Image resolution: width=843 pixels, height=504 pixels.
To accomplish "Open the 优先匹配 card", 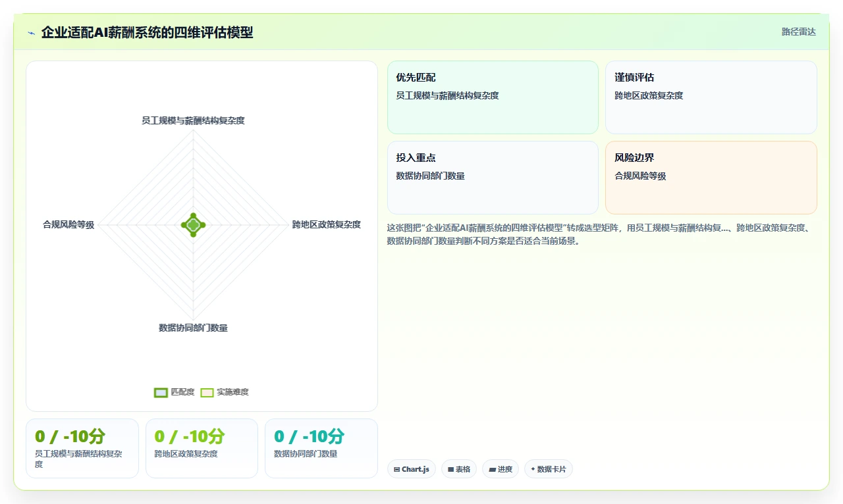I will coord(493,97).
